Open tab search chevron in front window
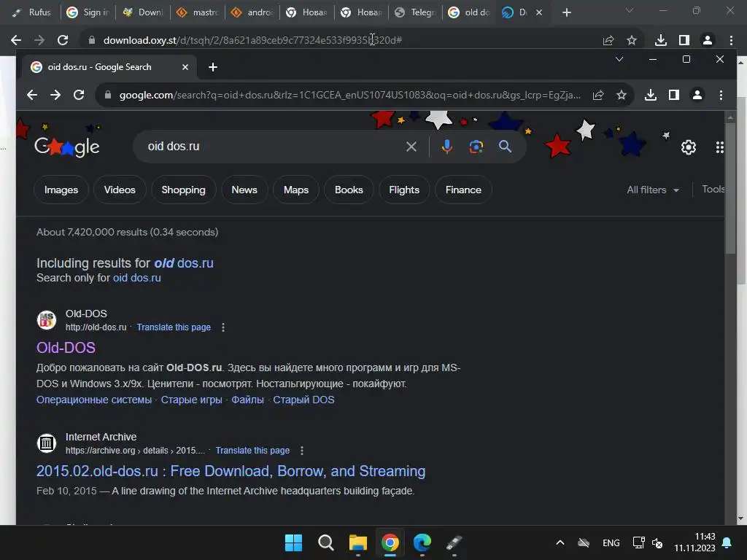Viewport: 747px width, 560px height. 619,59
